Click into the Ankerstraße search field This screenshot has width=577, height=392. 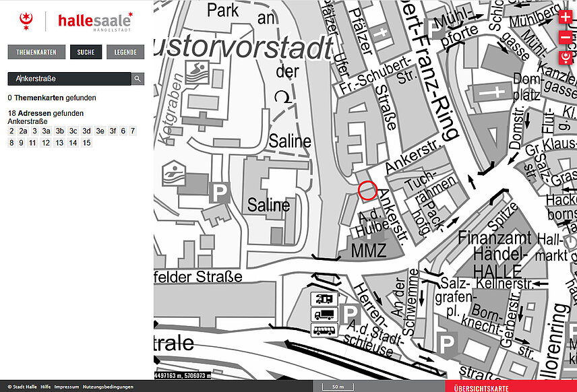click(69, 79)
